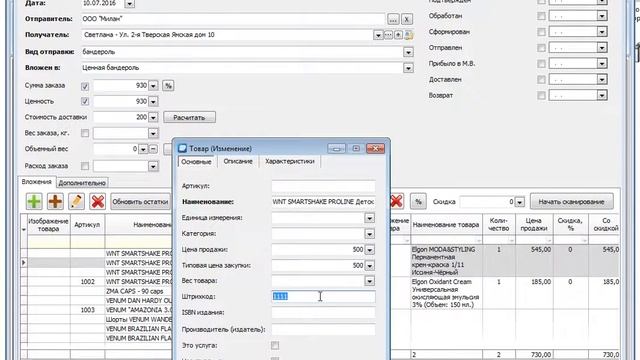Image resolution: width=640 pixels, height=360 pixels.
Task: Click the plus button in Получатель field
Action: [x=398, y=35]
